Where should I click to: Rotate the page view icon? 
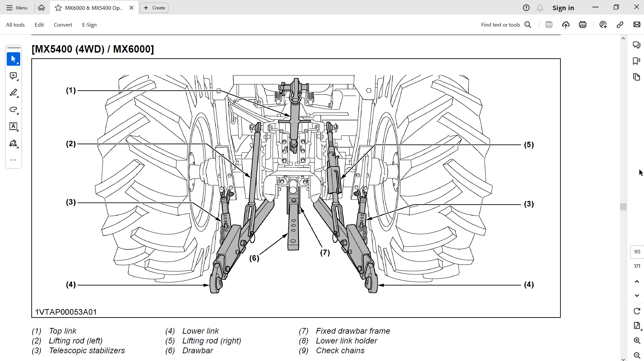pyautogui.click(x=637, y=311)
